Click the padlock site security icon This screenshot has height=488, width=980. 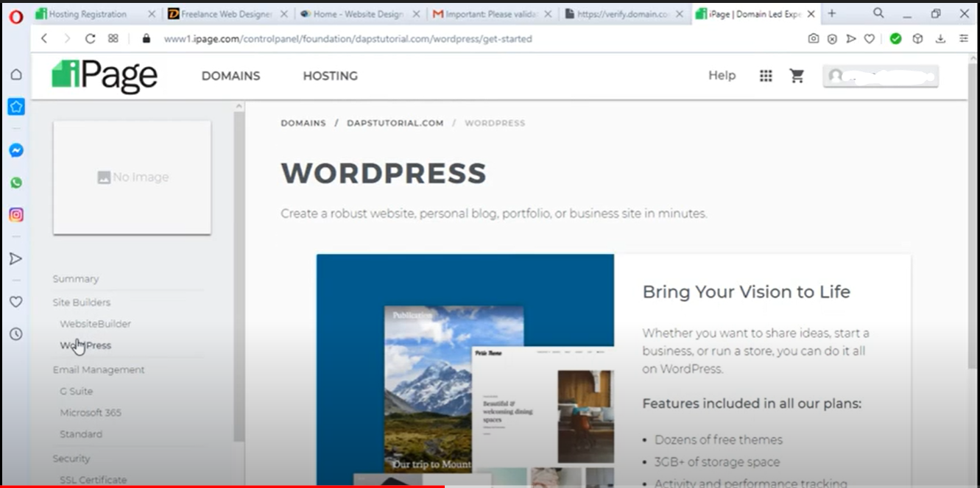147,38
